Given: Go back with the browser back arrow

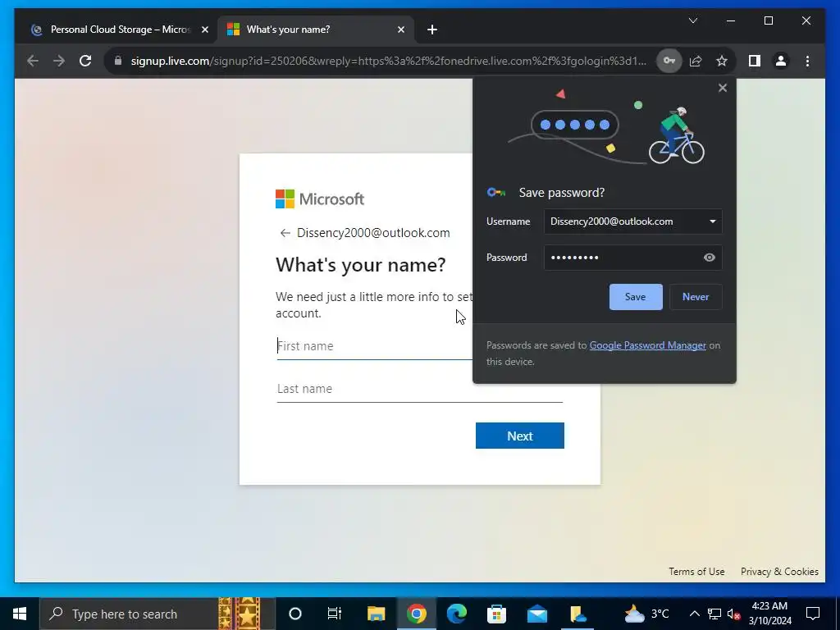Looking at the screenshot, I should click(33, 61).
